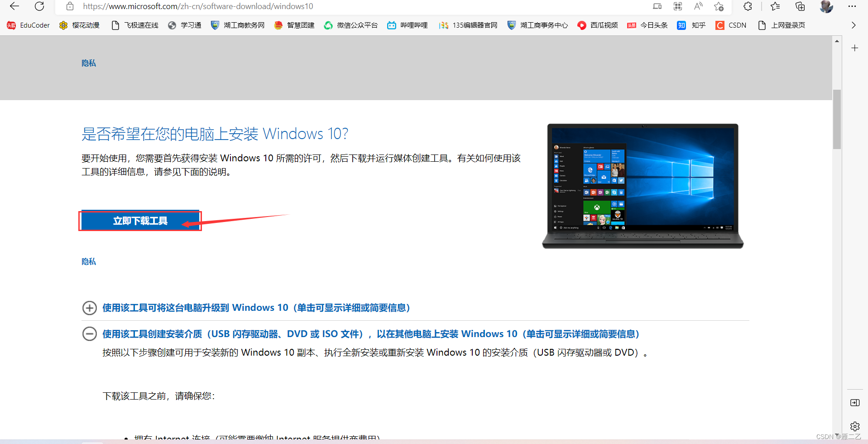Click inside the address bar
Viewport: 868px width, 444px height.
272,6
